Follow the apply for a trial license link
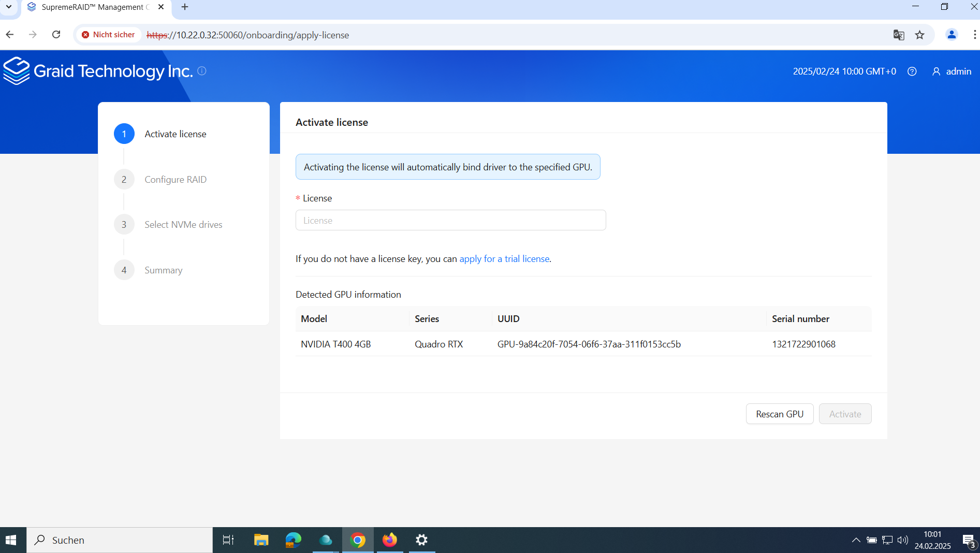 coord(504,259)
